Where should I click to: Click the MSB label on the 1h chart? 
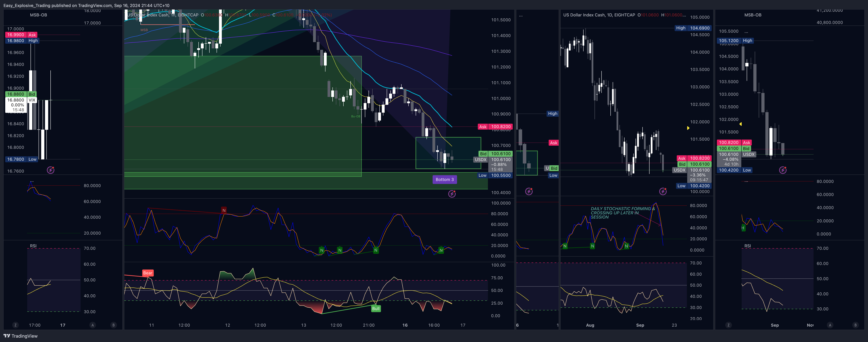tap(144, 30)
